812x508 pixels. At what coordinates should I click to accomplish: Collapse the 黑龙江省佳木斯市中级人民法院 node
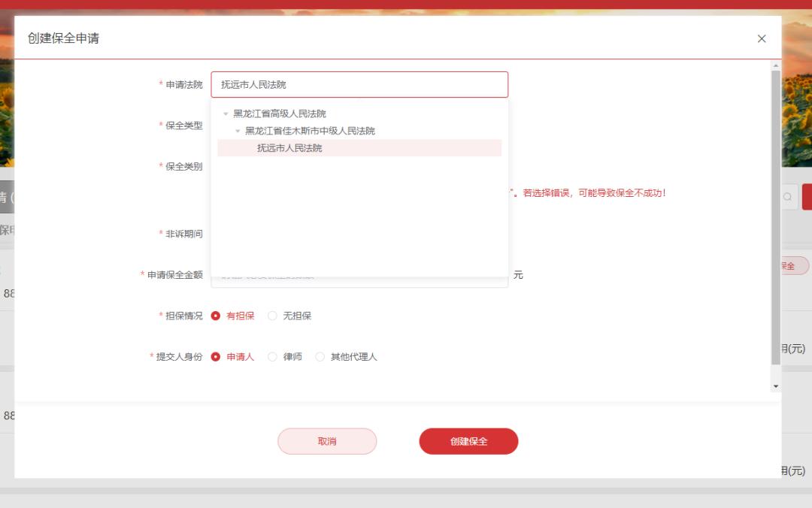coord(238,131)
